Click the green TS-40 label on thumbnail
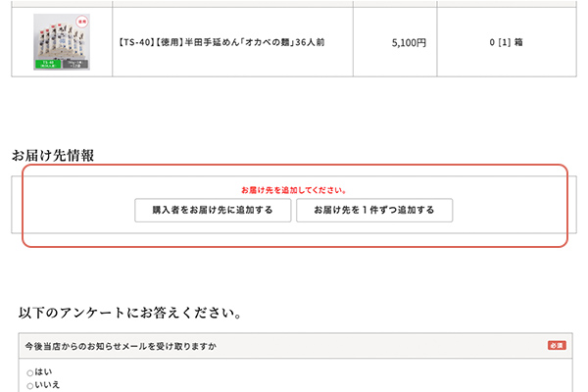Viewport: 588px width, 392px height. (47, 64)
